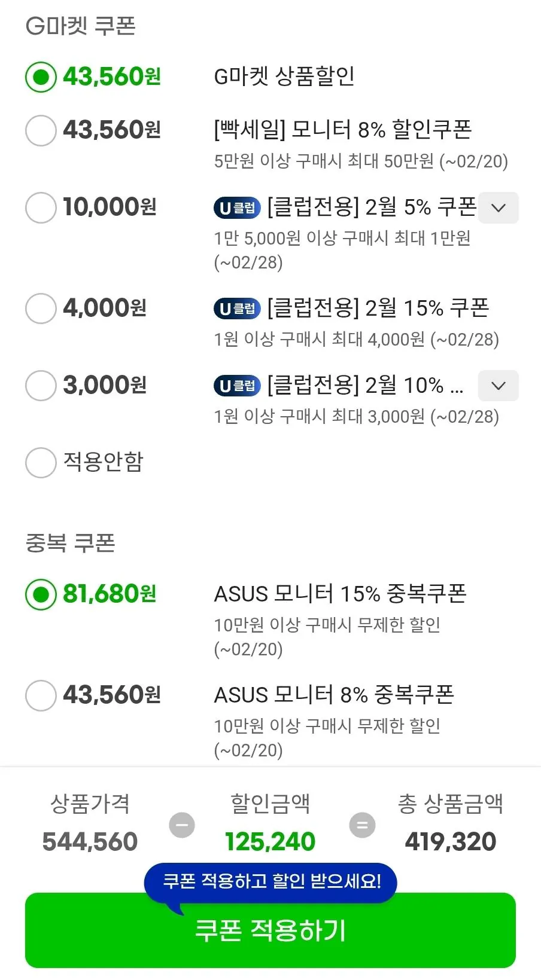
Task: Tap the U클럽 badge beside 2월 10% 쿠폰
Action: (x=236, y=386)
